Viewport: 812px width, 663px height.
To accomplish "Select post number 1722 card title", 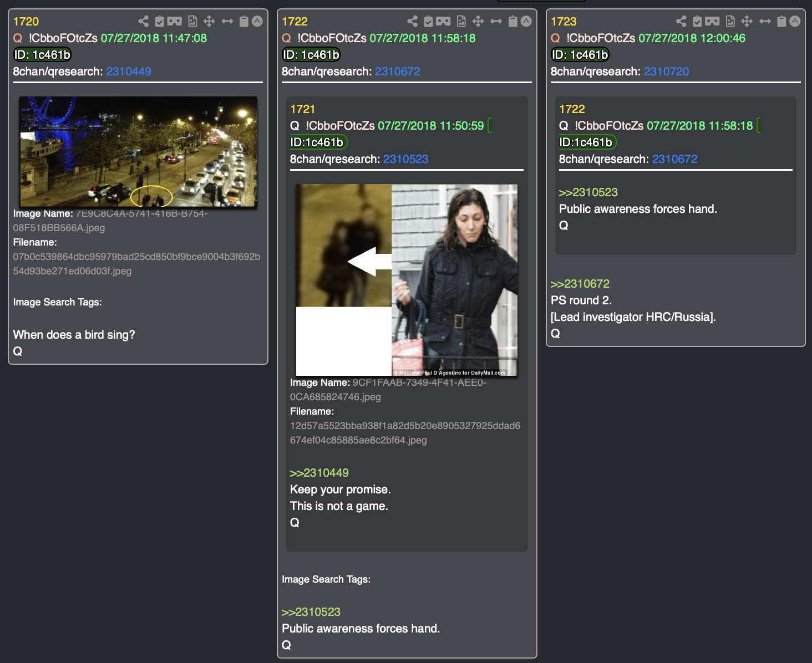I will [x=295, y=22].
